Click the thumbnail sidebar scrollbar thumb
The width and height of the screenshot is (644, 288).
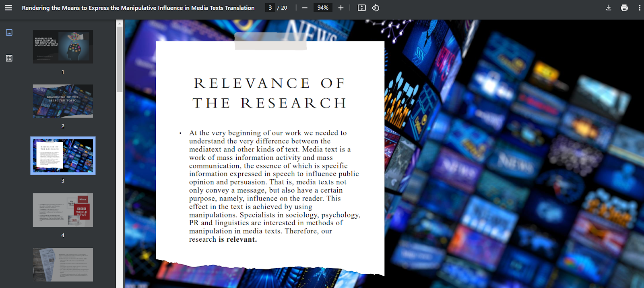coord(120,60)
